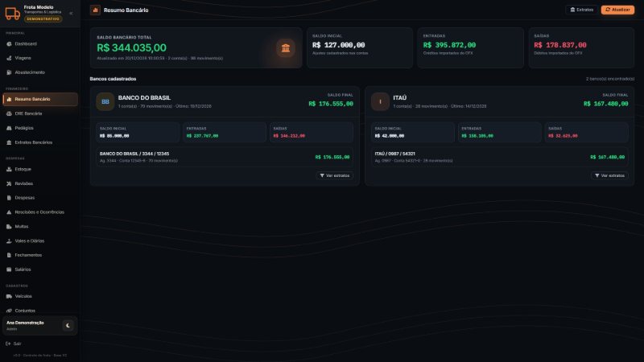Open Salários menu item

39,269
